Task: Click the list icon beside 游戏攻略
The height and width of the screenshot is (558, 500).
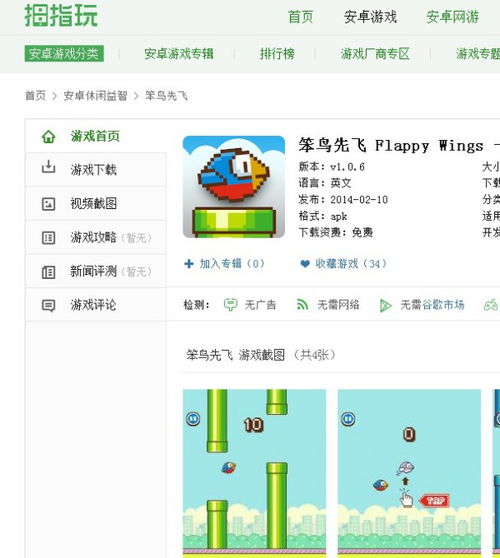Action: tap(48, 238)
